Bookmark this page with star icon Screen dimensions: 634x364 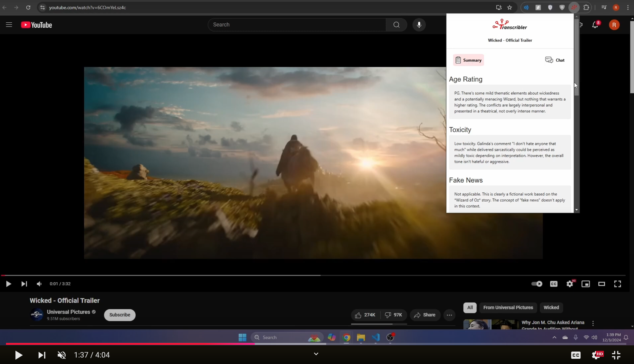tap(510, 7)
